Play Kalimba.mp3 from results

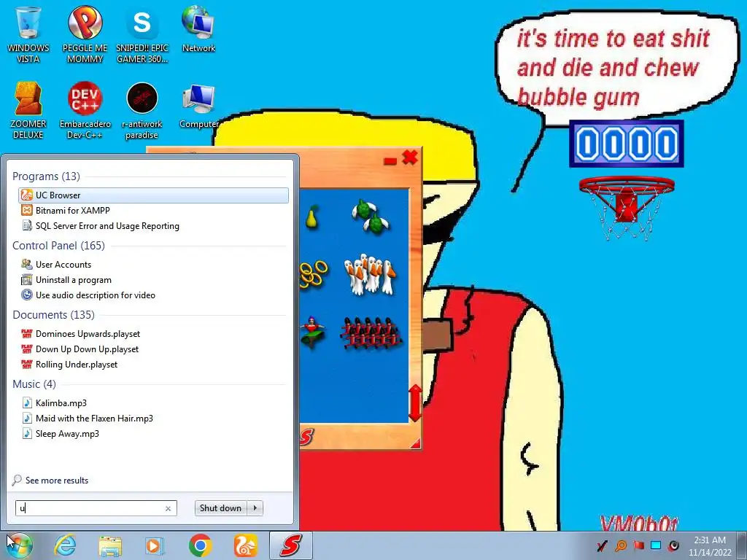153,402
